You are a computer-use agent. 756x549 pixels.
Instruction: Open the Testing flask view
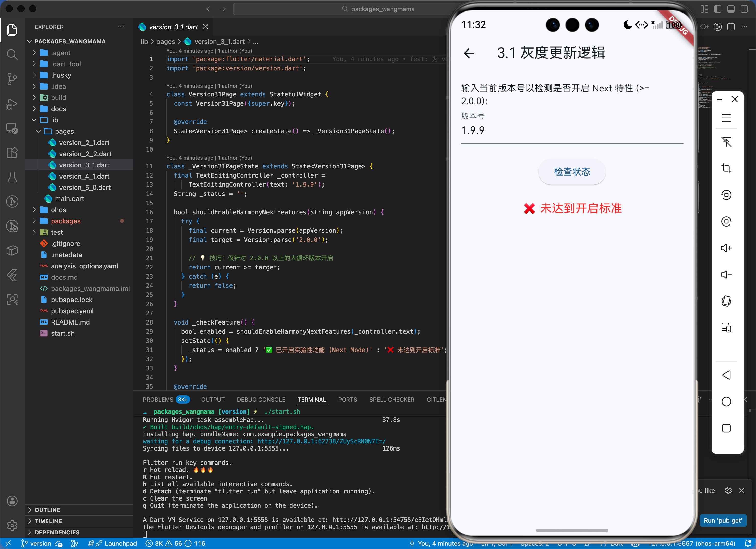point(12,177)
